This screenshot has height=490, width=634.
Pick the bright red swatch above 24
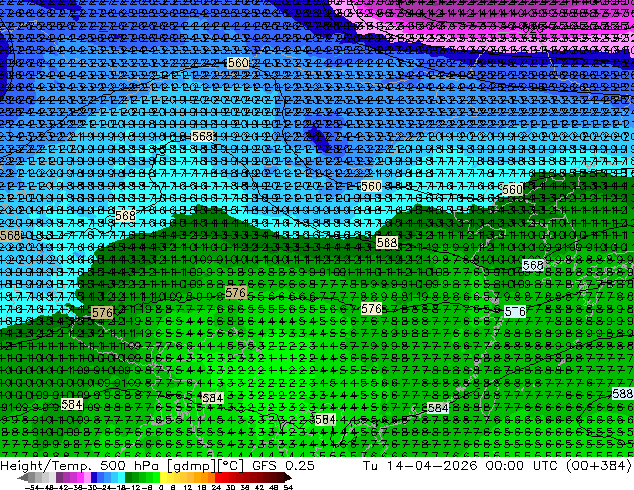[x=218, y=478]
